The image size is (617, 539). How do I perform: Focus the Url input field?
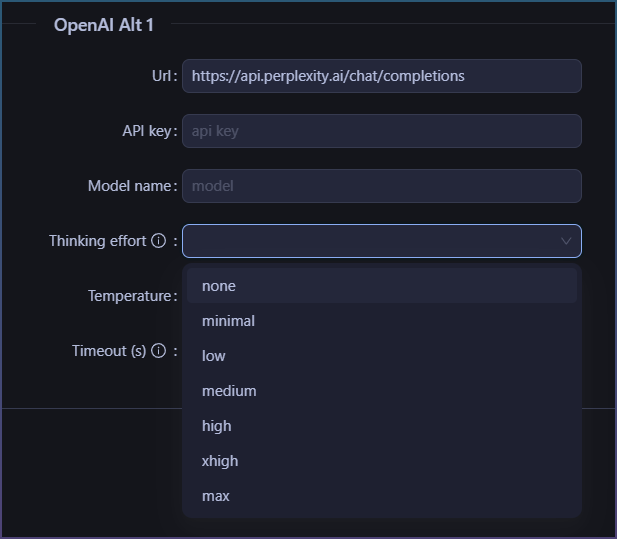382,76
